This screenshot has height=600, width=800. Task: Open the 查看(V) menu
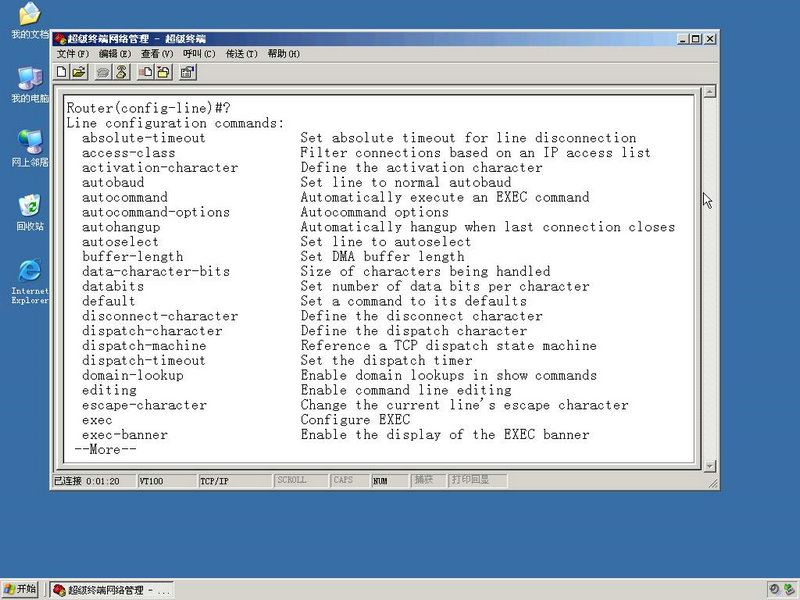tap(157, 54)
